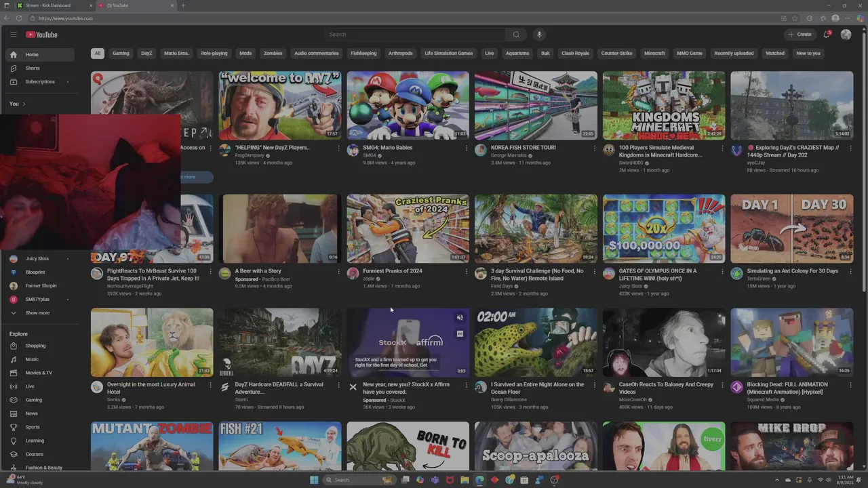
Task: Open Courses in the Explore section
Action: pos(41,454)
